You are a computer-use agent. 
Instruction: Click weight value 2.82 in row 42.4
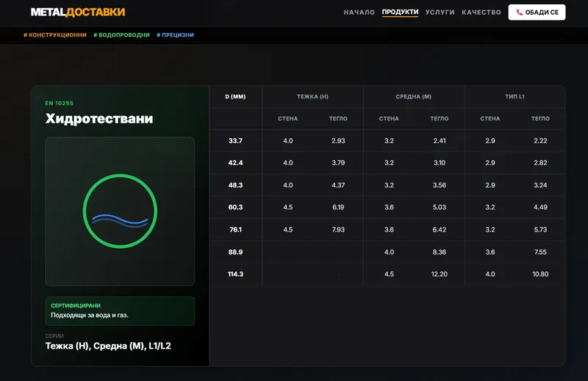(x=540, y=163)
